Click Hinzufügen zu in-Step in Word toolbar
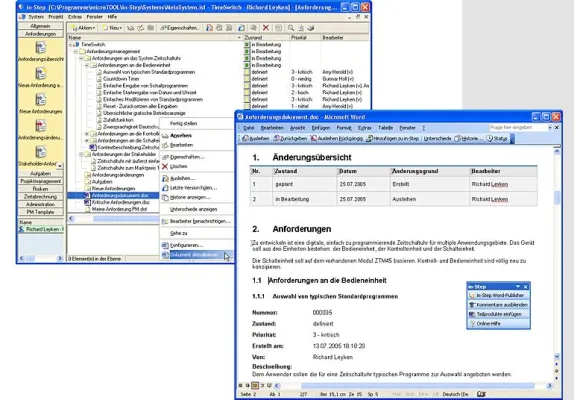574x400 pixels. click(393, 138)
